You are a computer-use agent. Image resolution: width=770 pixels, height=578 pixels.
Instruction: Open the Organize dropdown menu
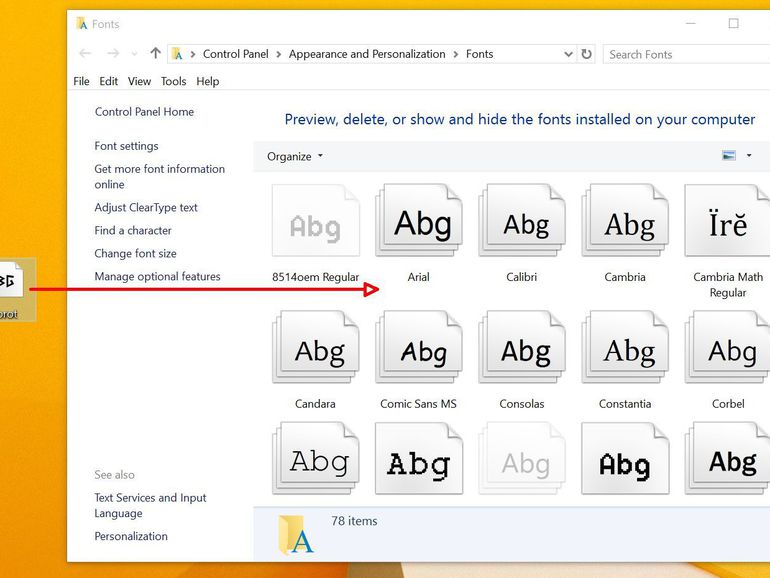(295, 156)
